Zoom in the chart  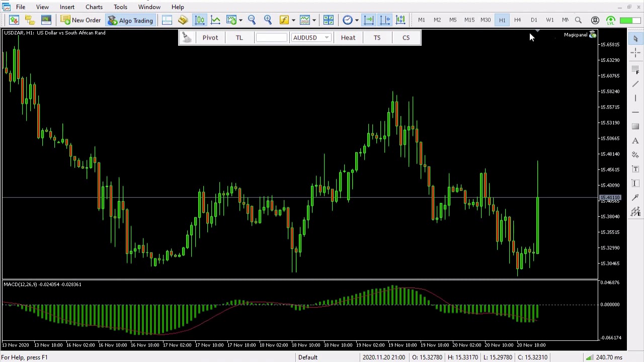(x=268, y=20)
